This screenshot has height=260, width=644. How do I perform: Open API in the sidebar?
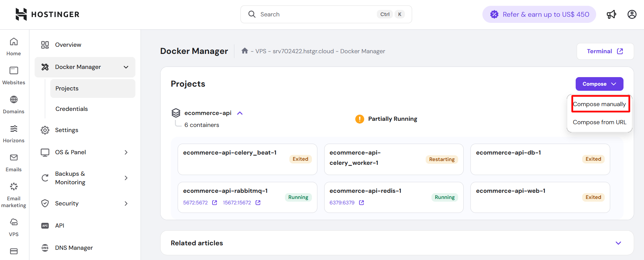[x=85, y=226]
